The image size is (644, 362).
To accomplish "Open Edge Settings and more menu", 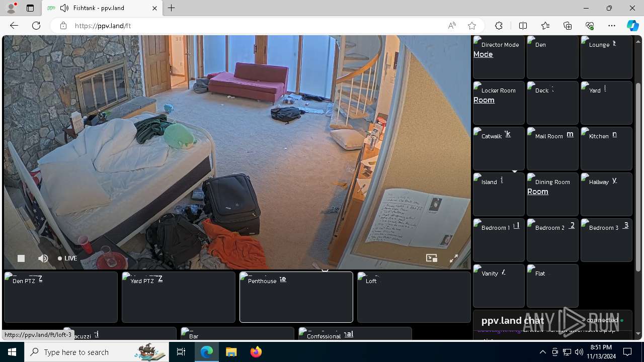I will pyautogui.click(x=612, y=26).
